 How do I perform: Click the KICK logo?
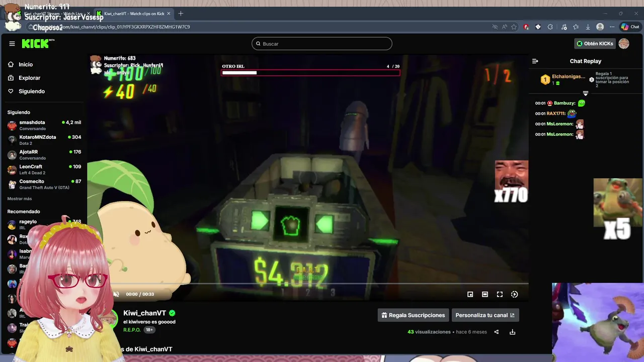(x=38, y=44)
